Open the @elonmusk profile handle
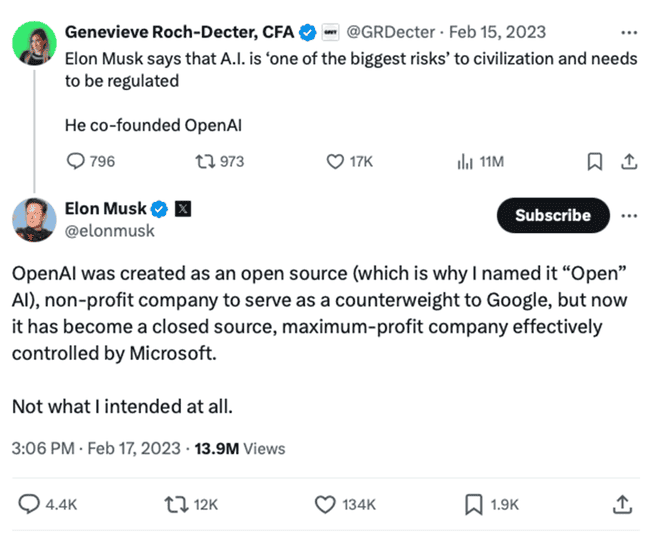 (x=109, y=231)
